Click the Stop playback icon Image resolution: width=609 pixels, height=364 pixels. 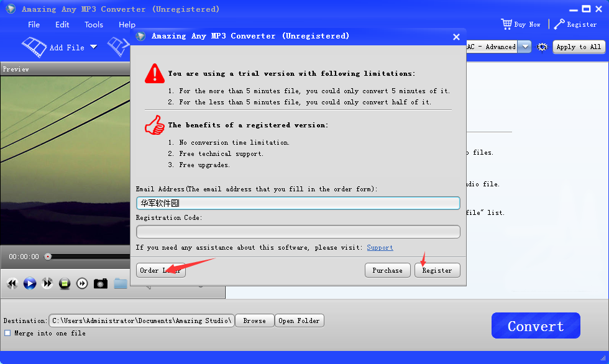tap(65, 283)
